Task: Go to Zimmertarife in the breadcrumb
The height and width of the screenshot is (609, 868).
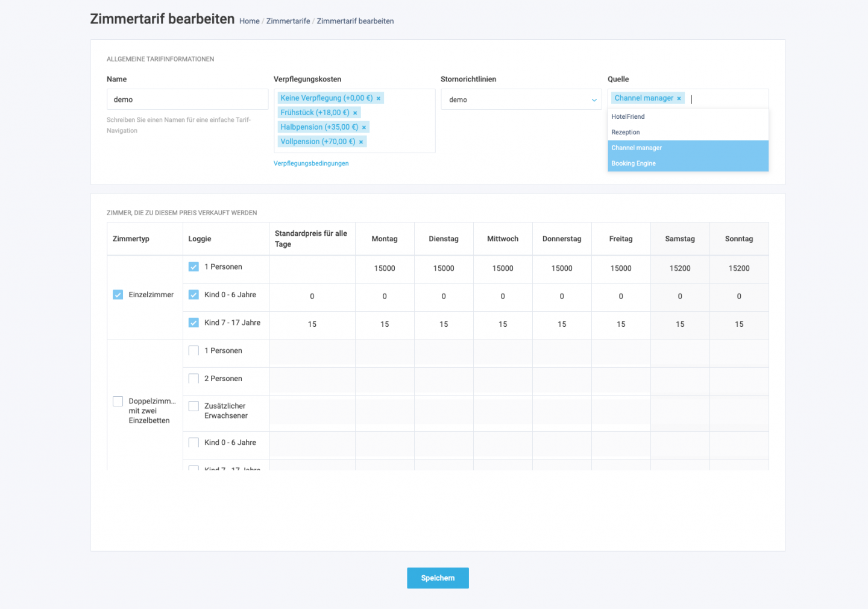Action: pos(288,21)
